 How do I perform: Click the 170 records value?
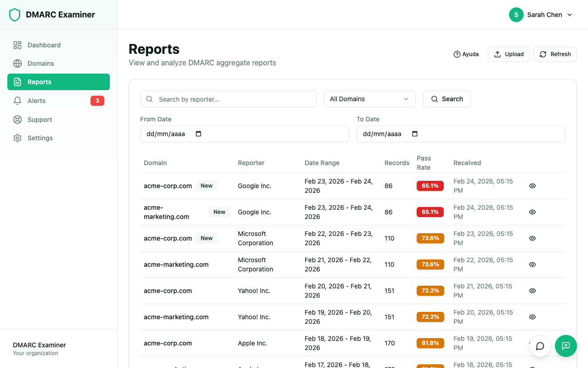pos(390,343)
